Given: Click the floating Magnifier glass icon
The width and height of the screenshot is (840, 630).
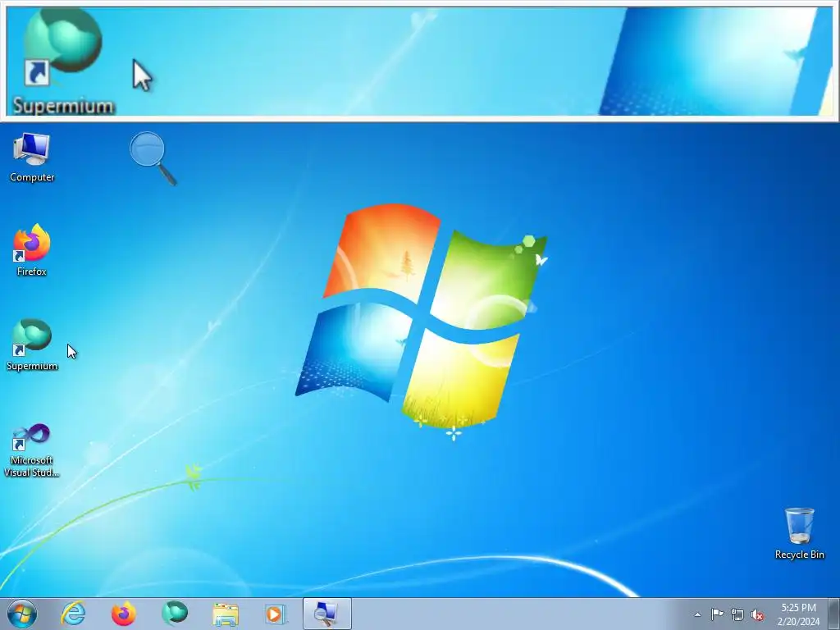Looking at the screenshot, I should click(153, 158).
